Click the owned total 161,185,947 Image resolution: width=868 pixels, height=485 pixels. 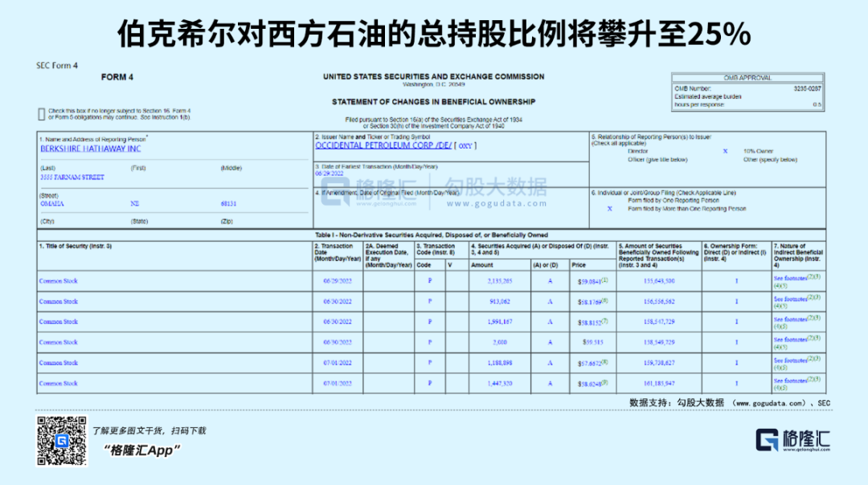[x=659, y=383]
